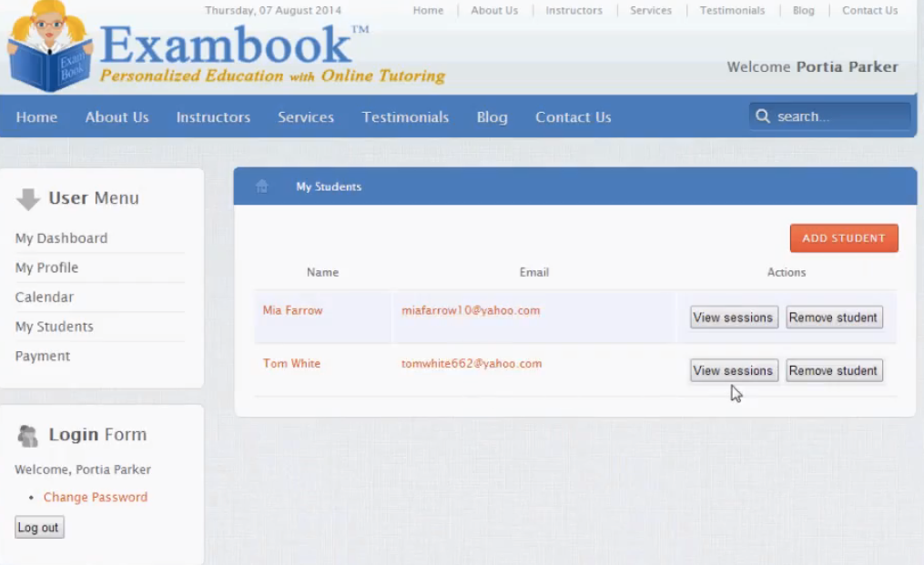Open Calendar from the User Menu
Screen dimensions: 924x565
45,298
